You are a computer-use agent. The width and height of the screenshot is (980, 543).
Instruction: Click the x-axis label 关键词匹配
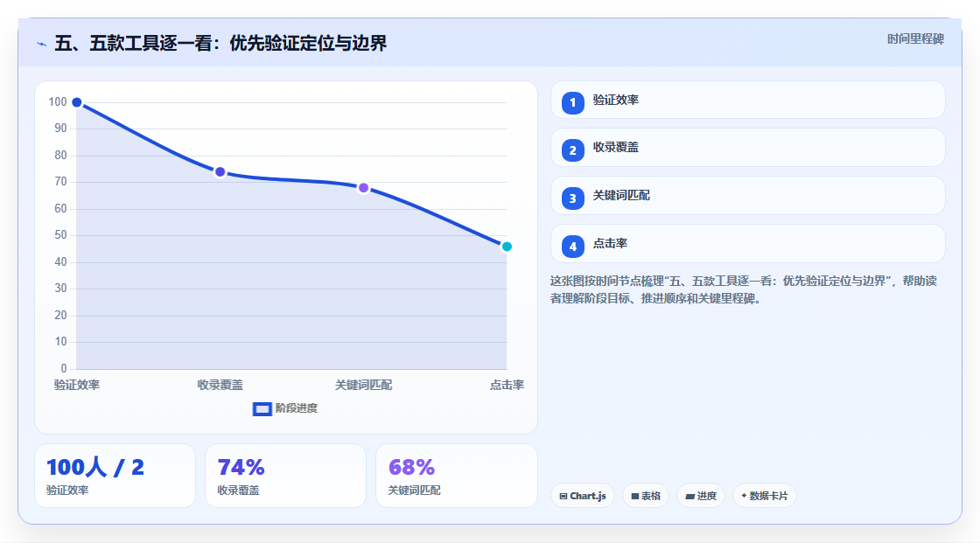point(364,385)
